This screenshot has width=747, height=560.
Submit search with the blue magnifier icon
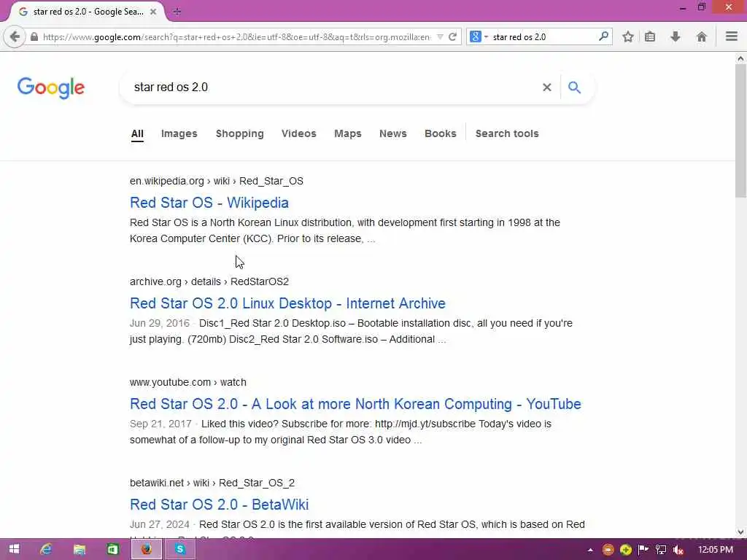pyautogui.click(x=575, y=87)
